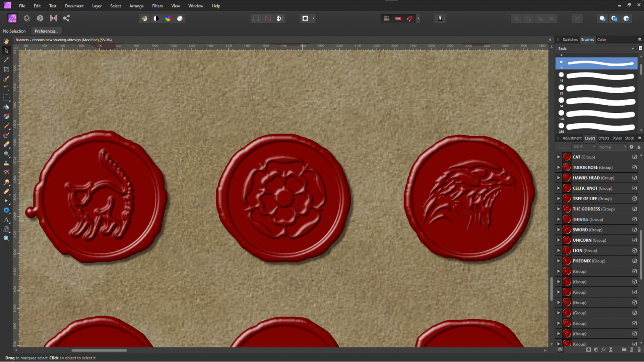Hide the HAWKS HEAD group layer
Viewport: 644px width, 362px height.
[x=635, y=178]
